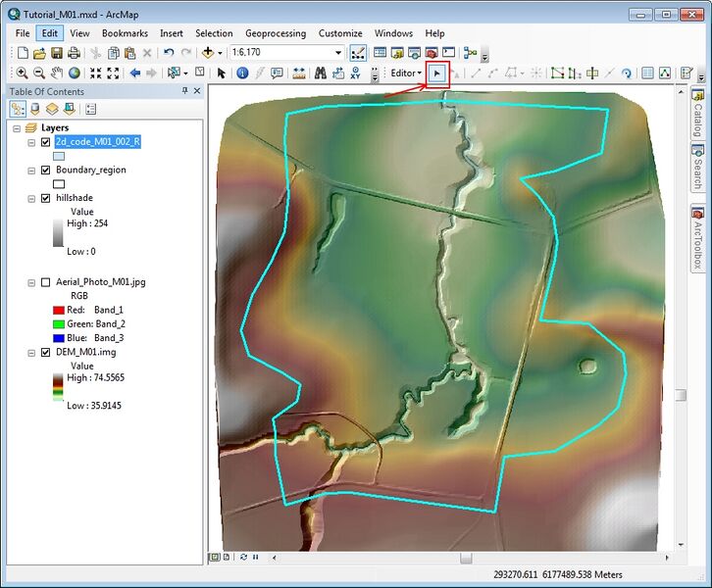
Task: Save the map document
Action: pos(57,52)
